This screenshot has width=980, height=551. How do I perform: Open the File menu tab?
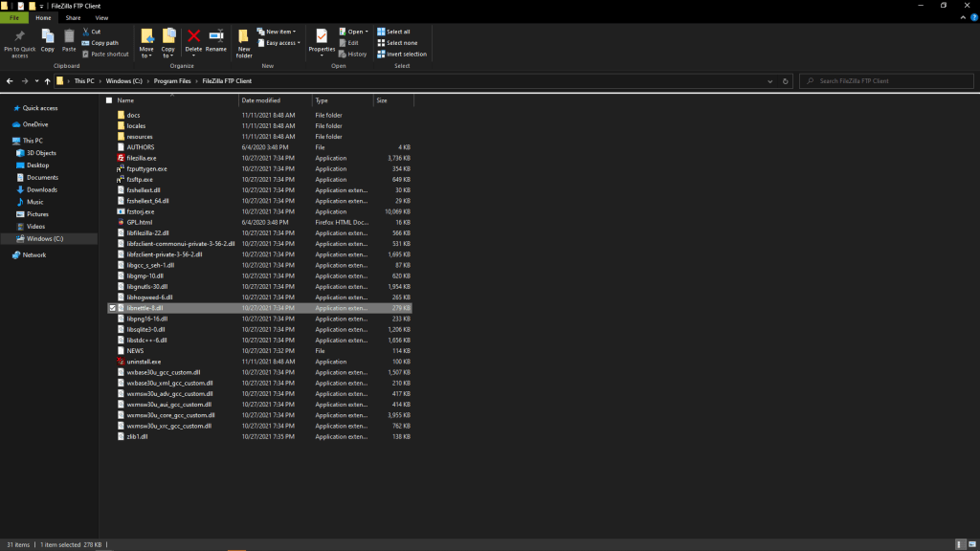click(x=14, y=17)
